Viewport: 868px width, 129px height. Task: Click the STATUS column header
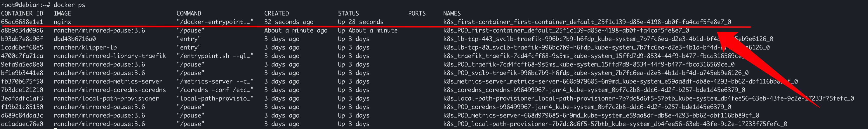click(349, 13)
